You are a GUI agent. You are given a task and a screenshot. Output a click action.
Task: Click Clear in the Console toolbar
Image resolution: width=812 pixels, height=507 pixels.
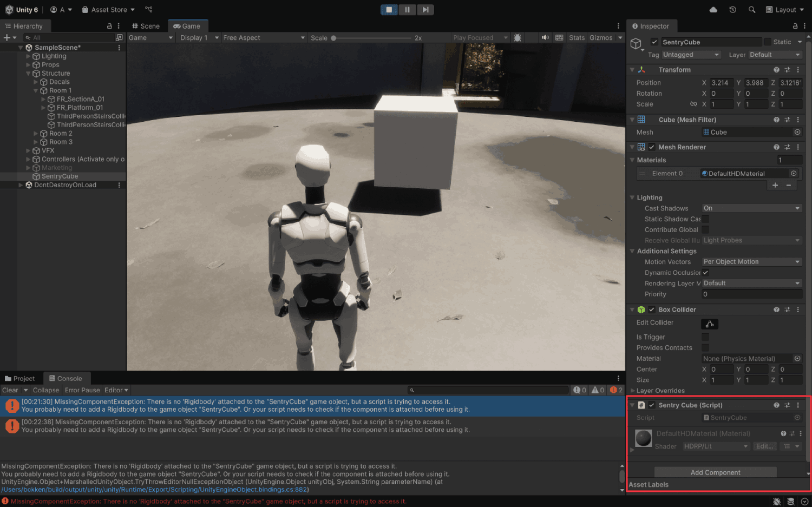(x=10, y=390)
